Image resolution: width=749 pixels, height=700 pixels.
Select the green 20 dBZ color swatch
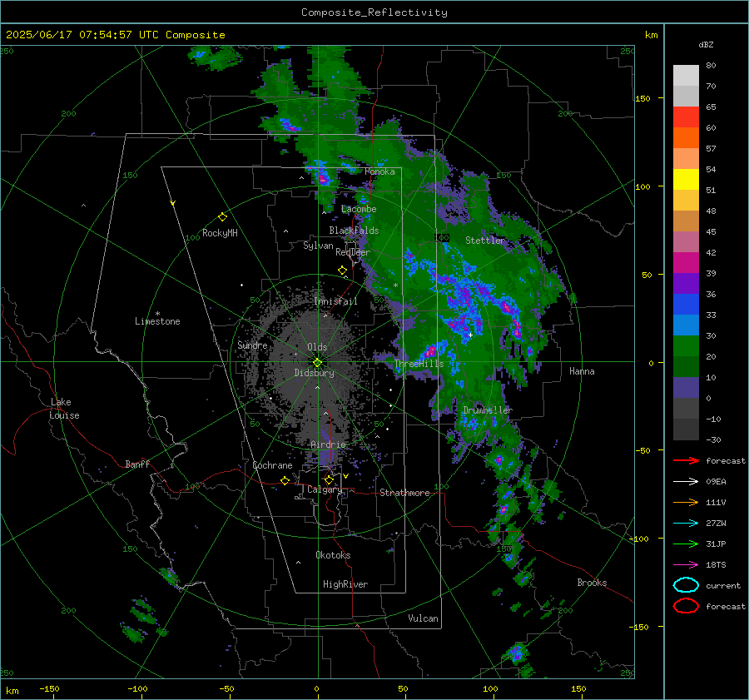[x=686, y=345]
